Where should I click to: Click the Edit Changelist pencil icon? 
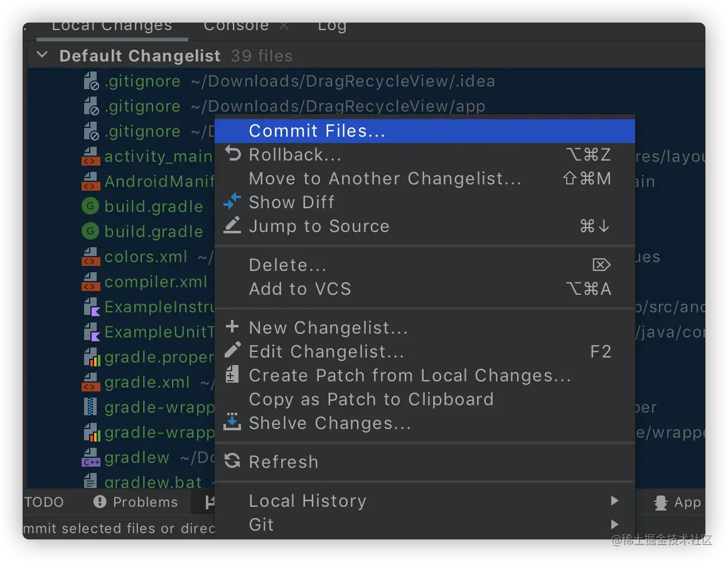click(x=232, y=351)
